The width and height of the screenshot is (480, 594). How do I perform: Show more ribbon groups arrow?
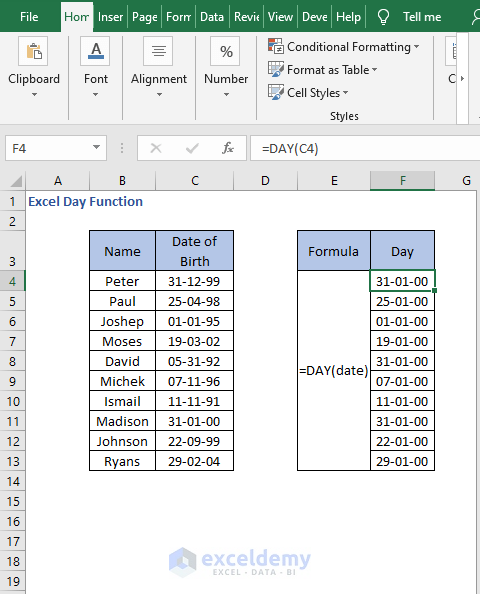(462, 79)
